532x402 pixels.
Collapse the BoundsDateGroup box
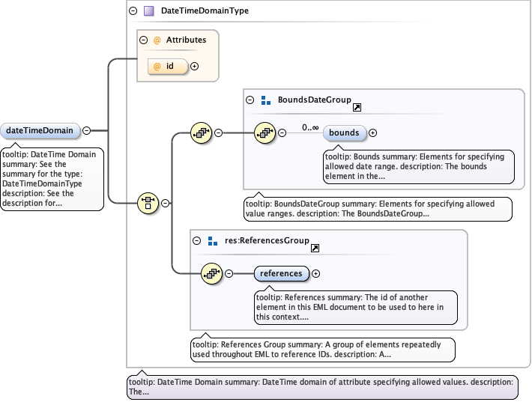pyautogui.click(x=250, y=100)
